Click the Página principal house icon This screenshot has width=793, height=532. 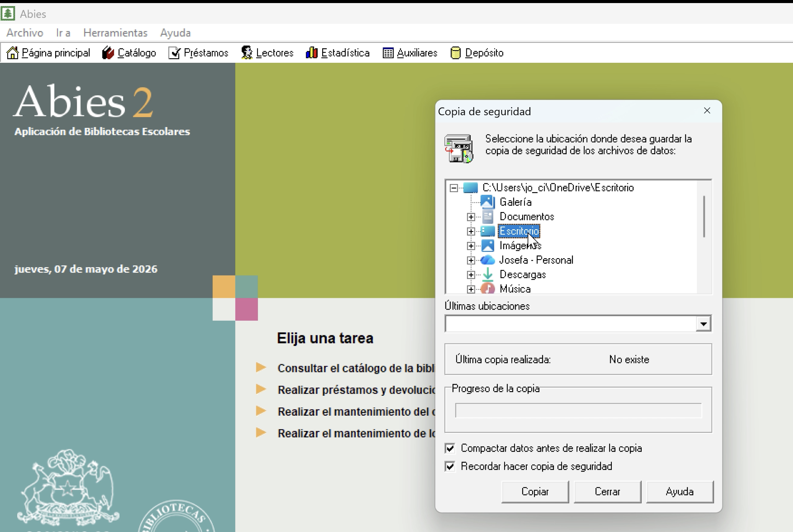coord(13,53)
